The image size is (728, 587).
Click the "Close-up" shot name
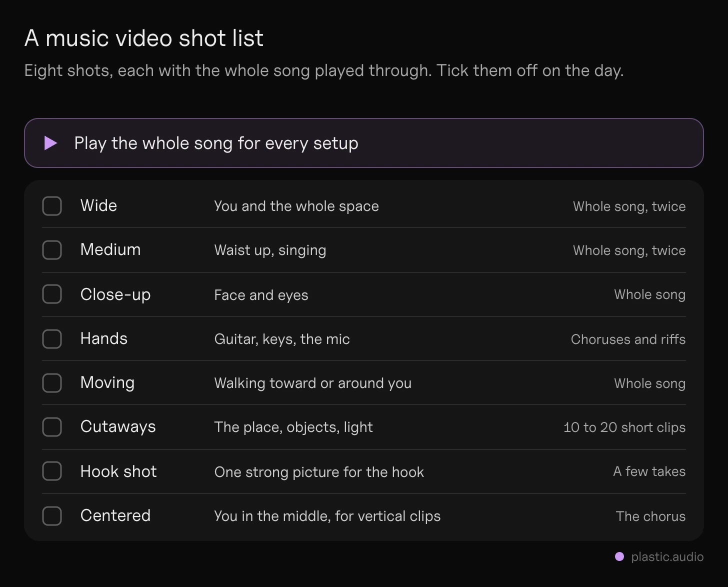[115, 294]
